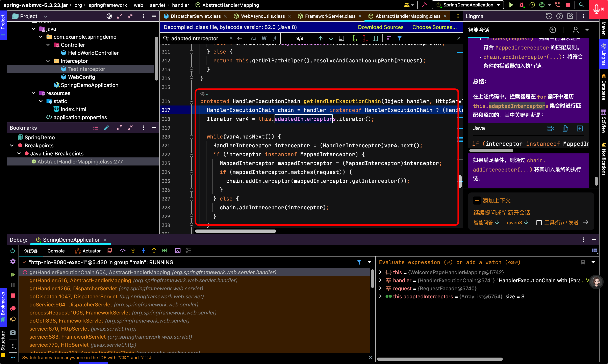Screen dimensions: 608x364
Task: Open the SpringDemoApplication run configuration dropdown
Action: click(x=468, y=5)
